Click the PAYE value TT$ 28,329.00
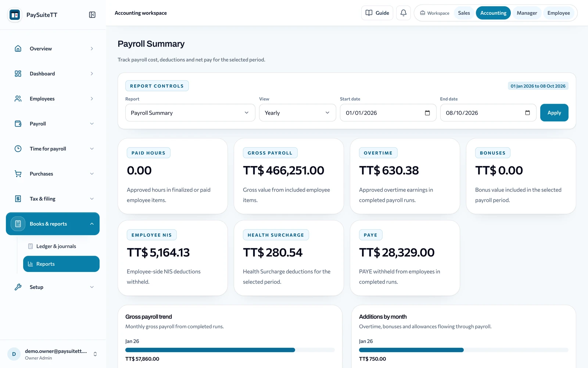This screenshot has height=368, width=588. coord(397,252)
